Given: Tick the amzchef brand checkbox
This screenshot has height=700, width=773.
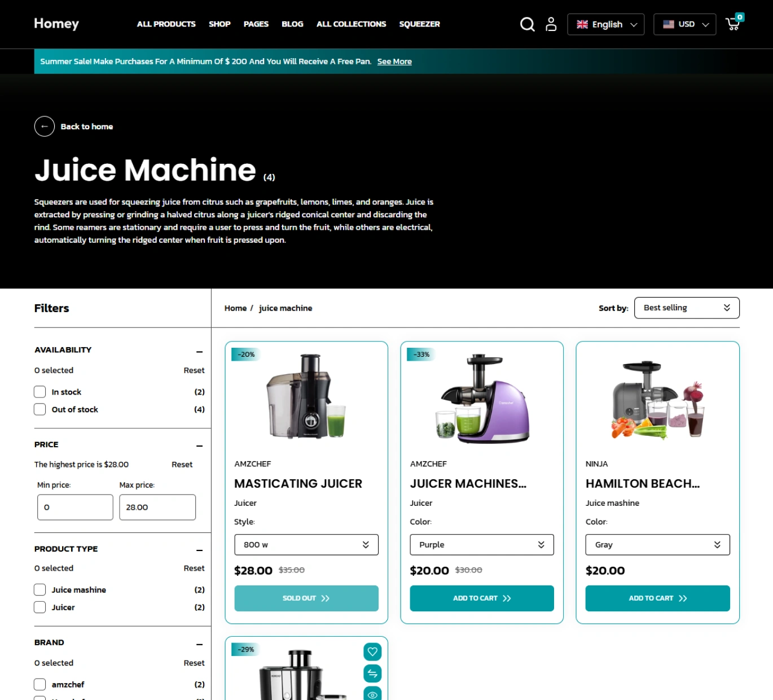Looking at the screenshot, I should click(40, 684).
